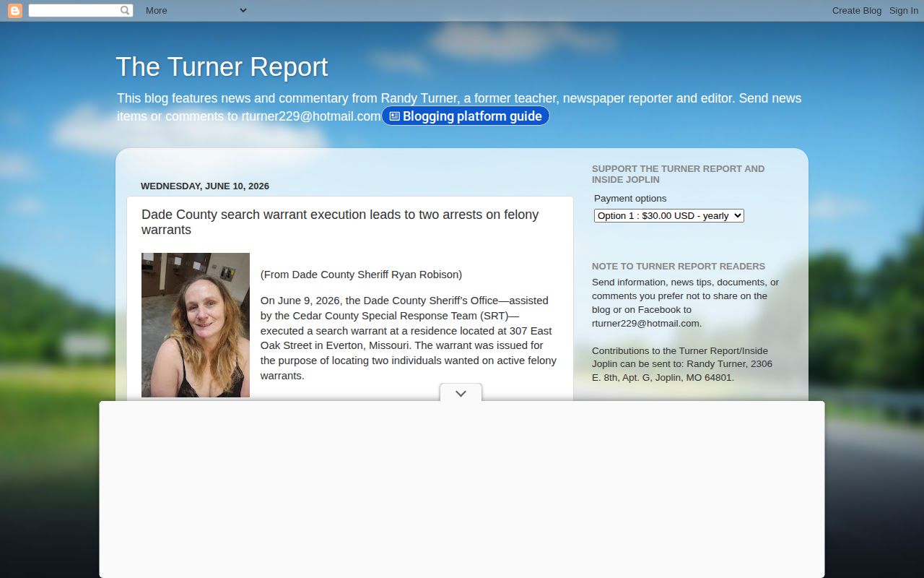Open the More dropdown in navbar

pyautogui.click(x=196, y=10)
